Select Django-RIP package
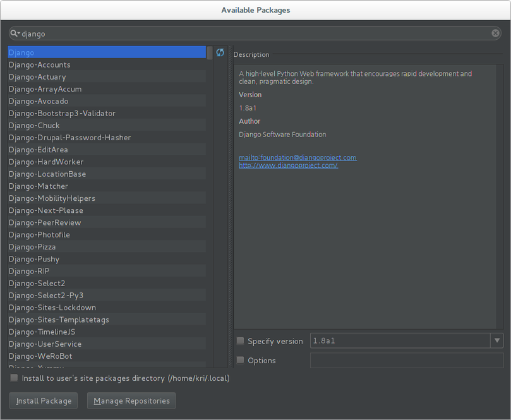The width and height of the screenshot is (511, 420). [x=107, y=271]
